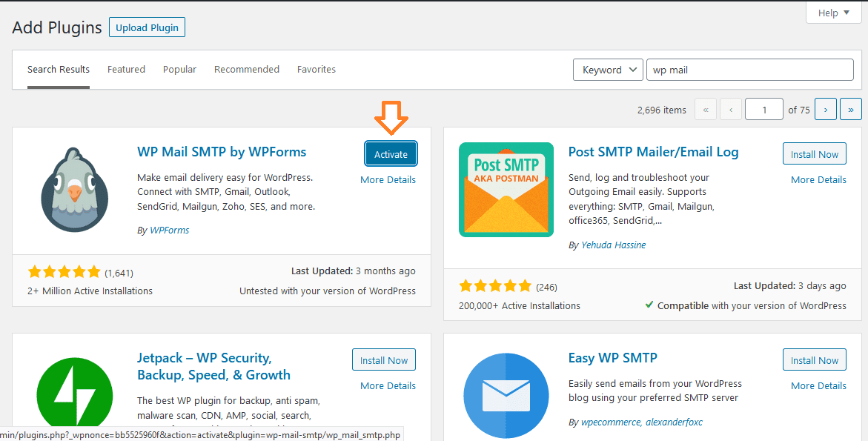Image resolution: width=868 pixels, height=441 pixels.
Task: Click 'Last Updated: 3 days ago' text
Action: pos(790,286)
